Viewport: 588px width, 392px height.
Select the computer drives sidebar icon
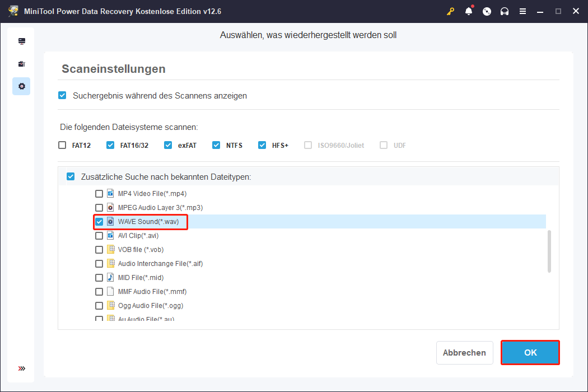tap(22, 41)
